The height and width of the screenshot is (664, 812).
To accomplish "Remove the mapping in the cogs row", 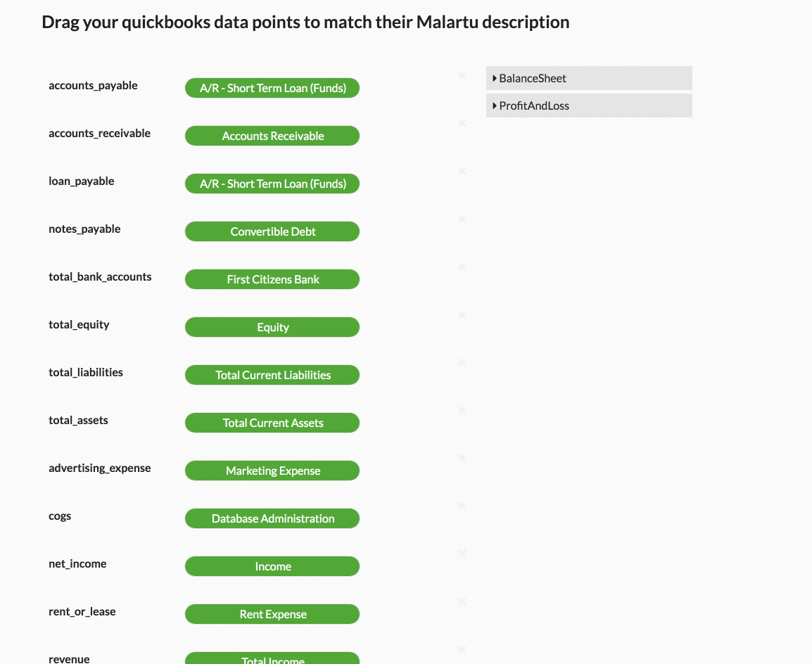I will [x=462, y=506].
